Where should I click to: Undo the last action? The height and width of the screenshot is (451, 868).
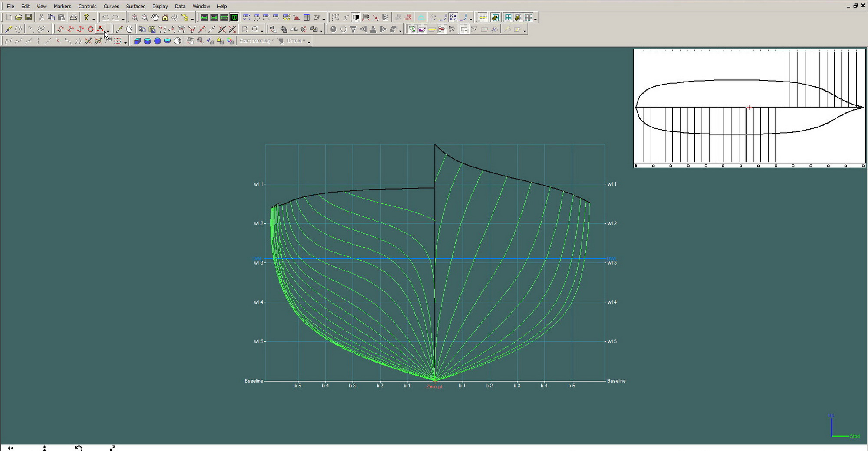tap(105, 17)
